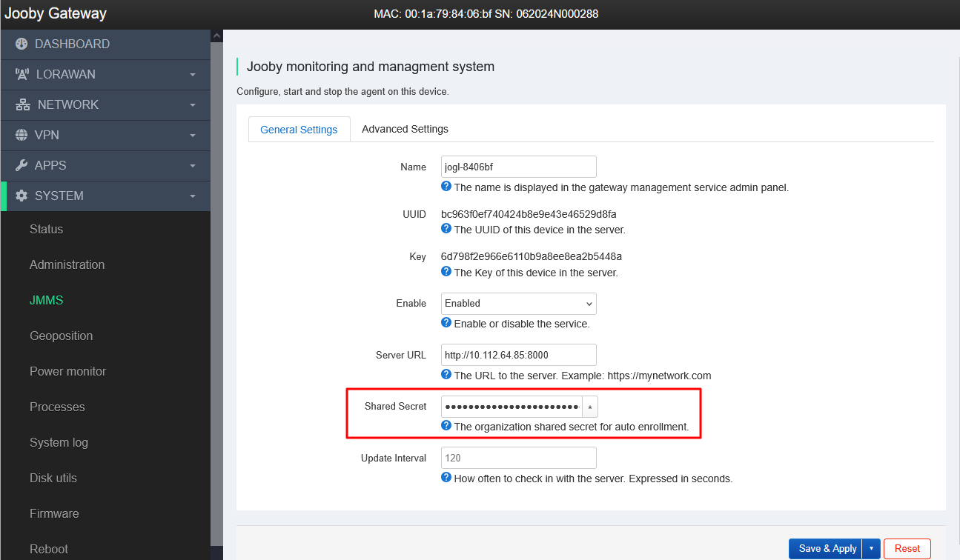This screenshot has height=560, width=960.
Task: Expand Save & Apply options arrow
Action: [871, 549]
